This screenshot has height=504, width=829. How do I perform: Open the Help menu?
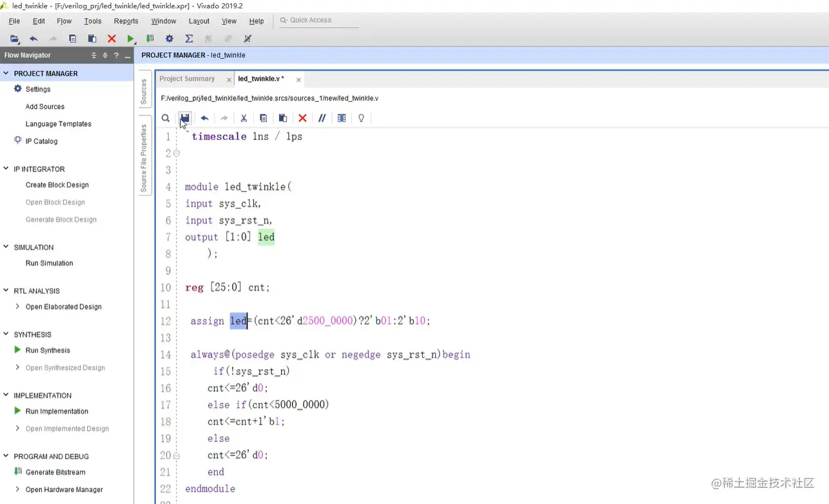click(257, 21)
